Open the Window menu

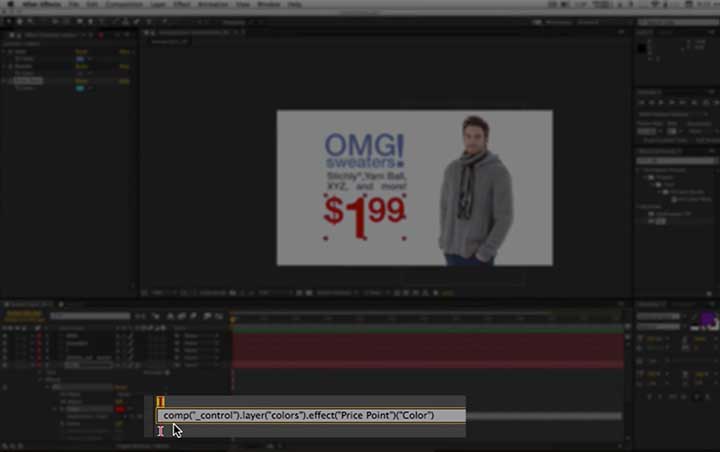269,4
